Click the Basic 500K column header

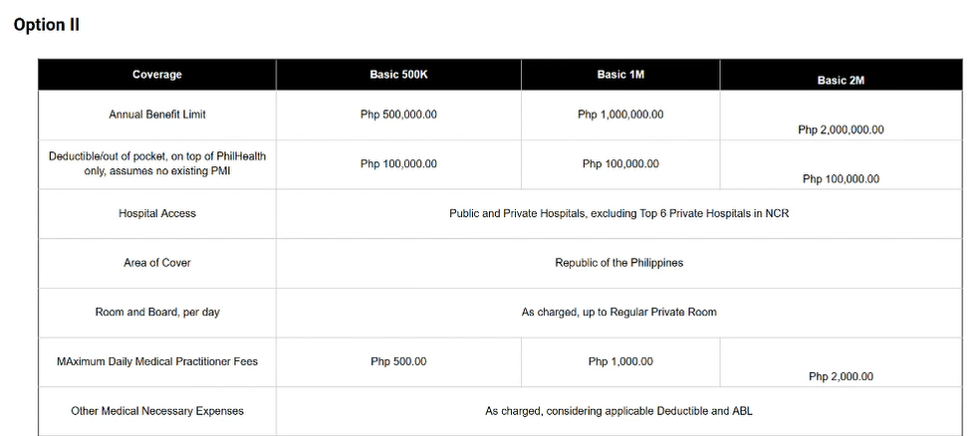click(398, 75)
